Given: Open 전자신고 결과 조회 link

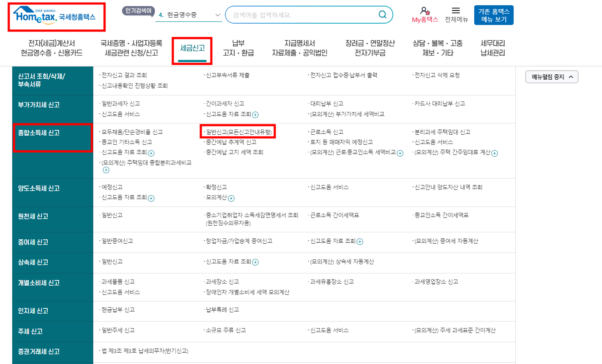Looking at the screenshot, I should (123, 75).
